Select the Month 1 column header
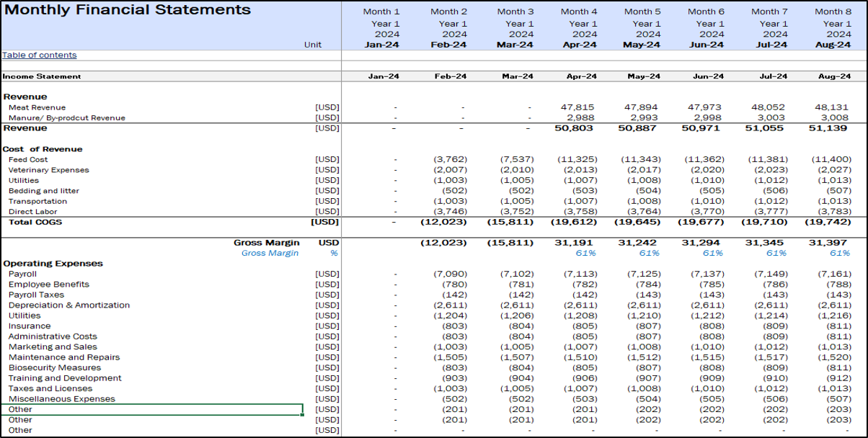868x438 pixels. (x=381, y=12)
